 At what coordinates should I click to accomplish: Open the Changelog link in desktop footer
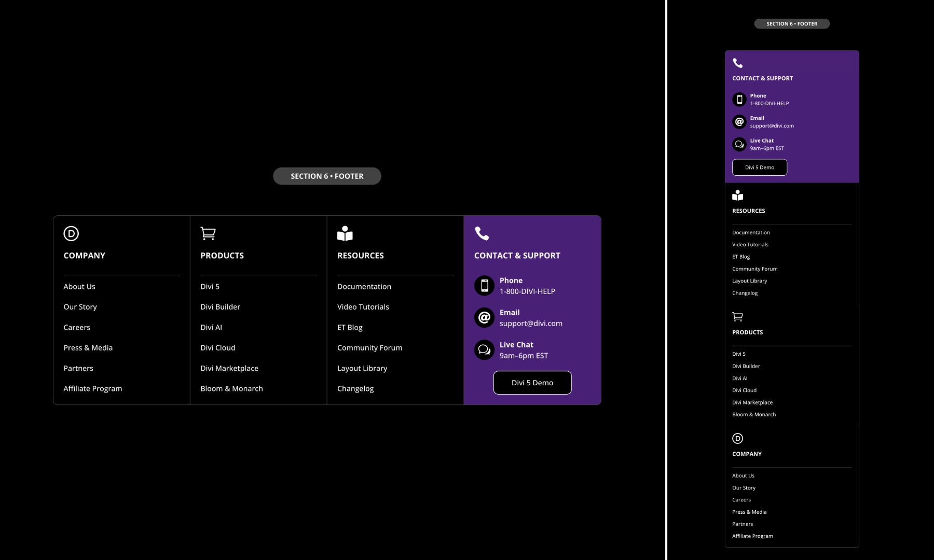(355, 388)
